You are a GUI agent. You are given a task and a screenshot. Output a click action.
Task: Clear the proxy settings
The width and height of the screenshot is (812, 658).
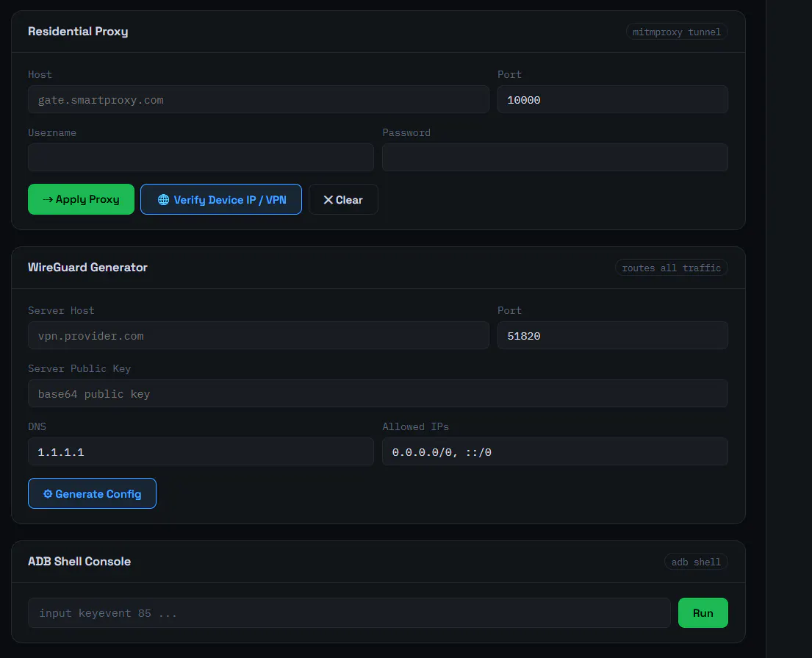(x=343, y=199)
